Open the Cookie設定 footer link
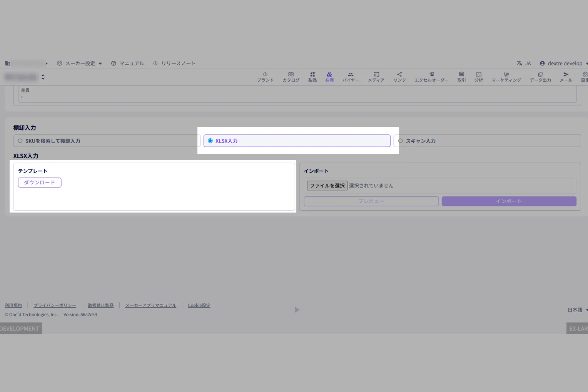This screenshot has width=588, height=392. pyautogui.click(x=199, y=305)
